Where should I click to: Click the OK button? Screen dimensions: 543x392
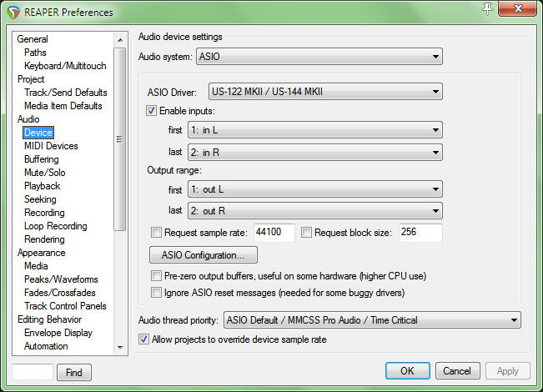pyautogui.click(x=408, y=371)
